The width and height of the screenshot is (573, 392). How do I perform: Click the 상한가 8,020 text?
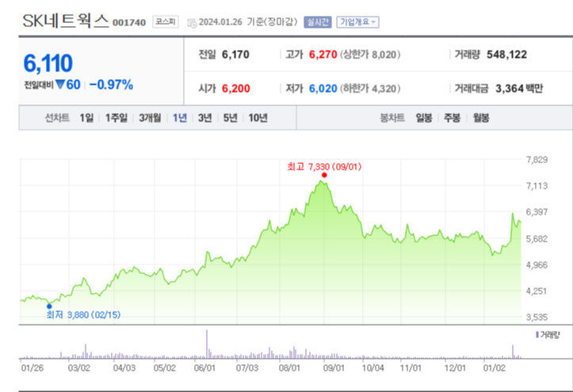[370, 55]
